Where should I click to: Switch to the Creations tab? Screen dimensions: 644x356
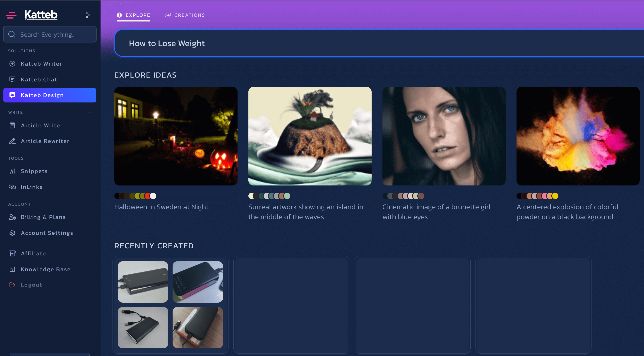(x=185, y=15)
